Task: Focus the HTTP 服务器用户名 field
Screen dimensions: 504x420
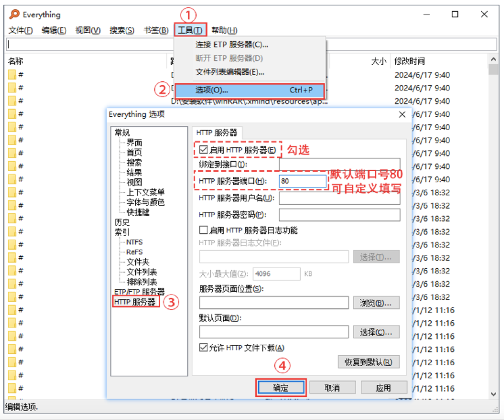Action: (x=339, y=198)
